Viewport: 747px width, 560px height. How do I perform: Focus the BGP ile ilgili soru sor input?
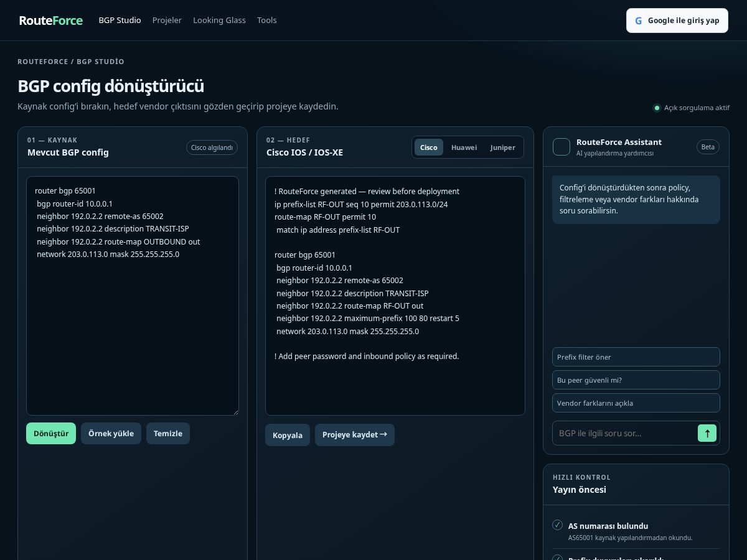(x=624, y=433)
